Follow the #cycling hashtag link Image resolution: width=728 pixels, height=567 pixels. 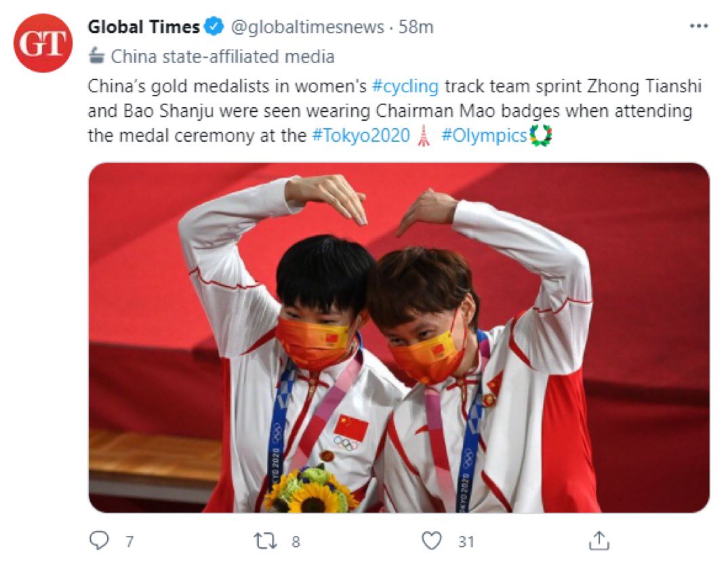pos(405,86)
